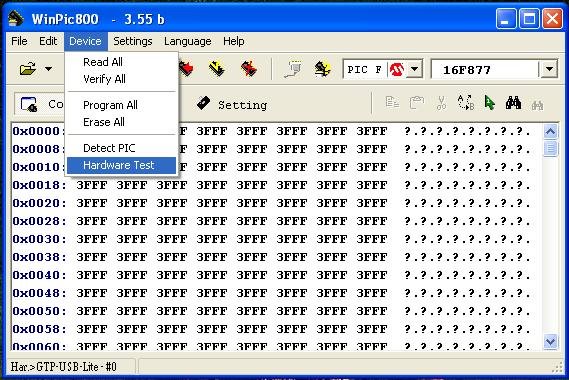The height and width of the screenshot is (380, 569).
Task: Choose Program All from Device menu
Action: [x=121, y=105]
